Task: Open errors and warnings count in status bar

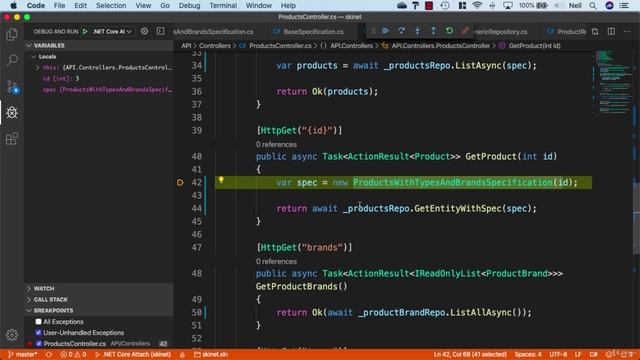Action: click(73, 354)
